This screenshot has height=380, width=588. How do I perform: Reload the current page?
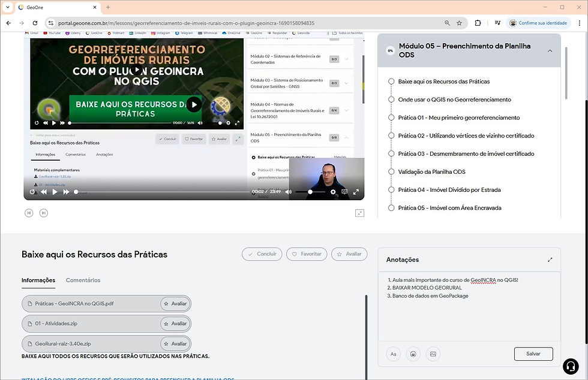[x=35, y=23]
